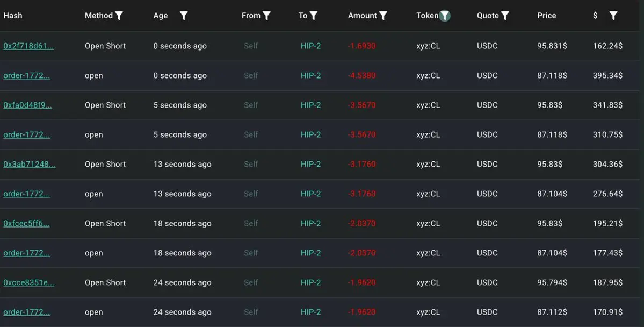The image size is (644, 327).
Task: Click the Price column header
Action: point(546,16)
